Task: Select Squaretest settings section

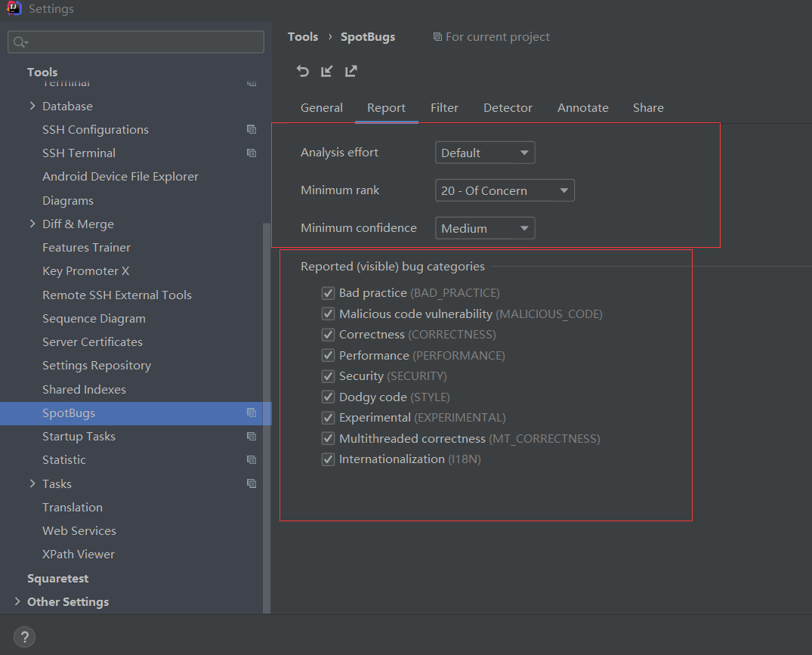Action: tap(57, 579)
